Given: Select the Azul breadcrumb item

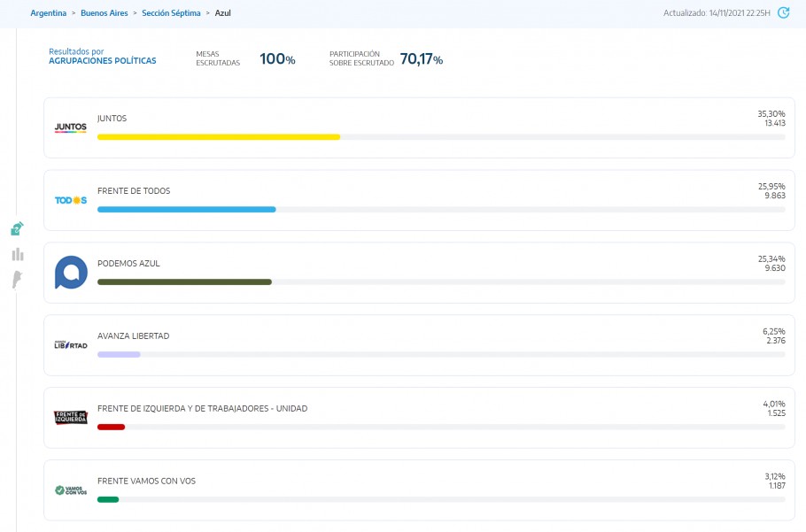Looking at the screenshot, I should tap(222, 13).
